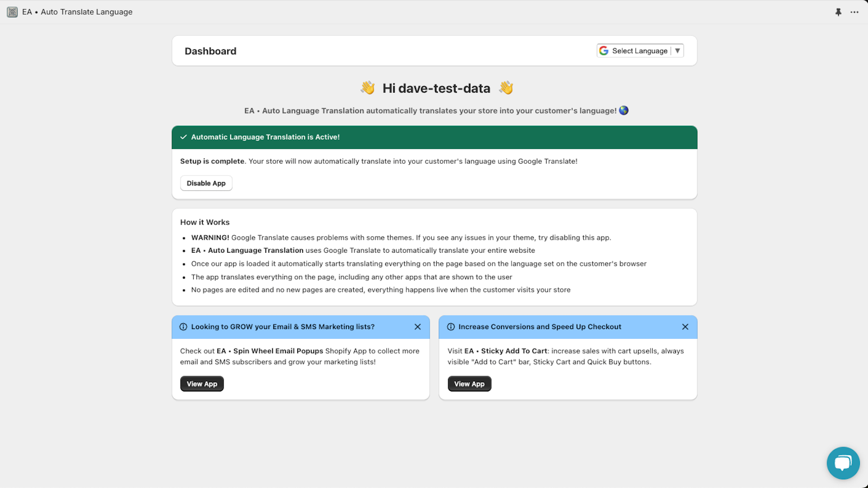This screenshot has height=488, width=868.
Task: Open the Select Language menu
Action: 640,50
